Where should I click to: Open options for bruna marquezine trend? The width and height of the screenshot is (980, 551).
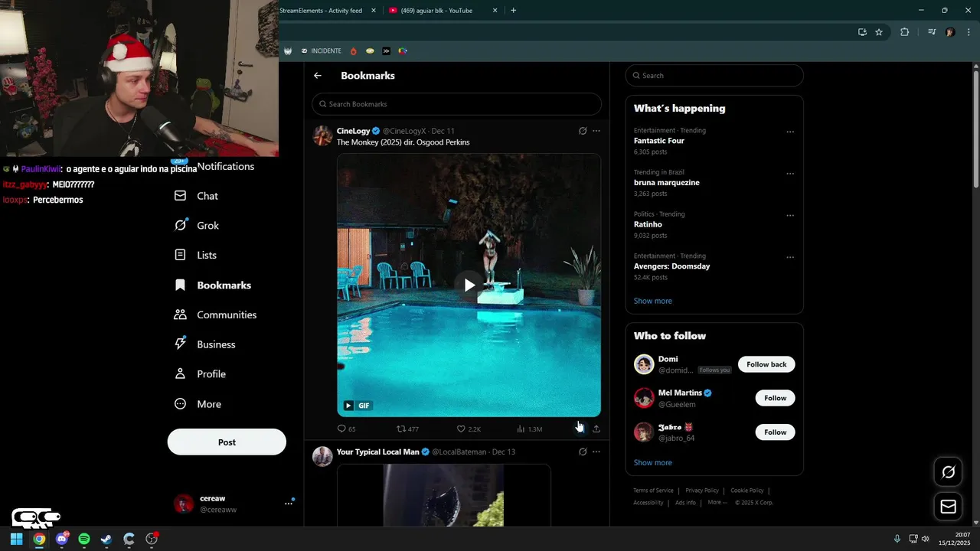click(790, 174)
